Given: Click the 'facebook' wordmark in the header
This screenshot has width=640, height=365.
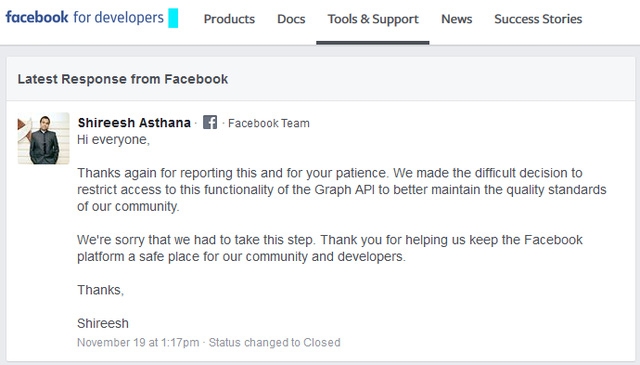Looking at the screenshot, I should 37,17.
